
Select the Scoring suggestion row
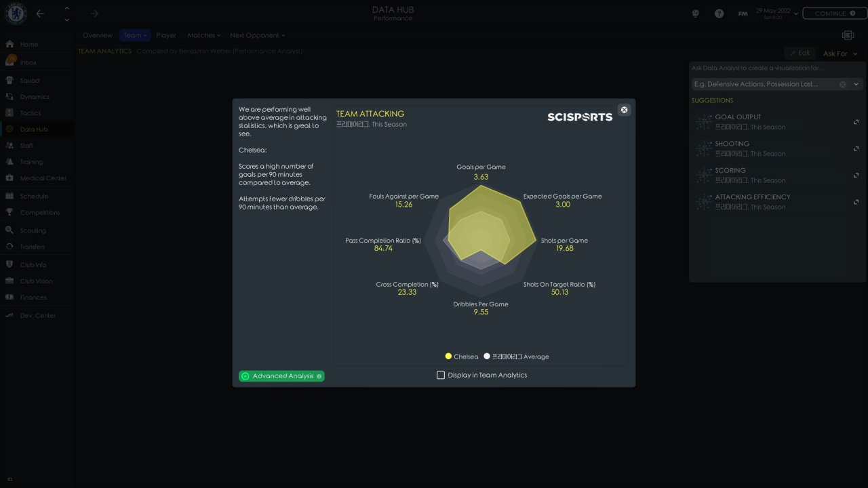pyautogui.click(x=777, y=176)
